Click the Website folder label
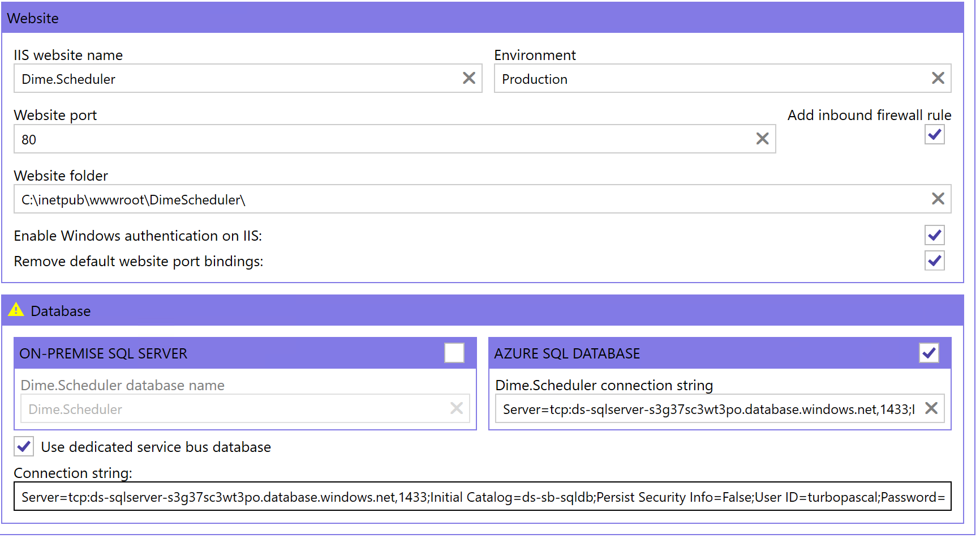This screenshot has width=980, height=538. (x=61, y=176)
